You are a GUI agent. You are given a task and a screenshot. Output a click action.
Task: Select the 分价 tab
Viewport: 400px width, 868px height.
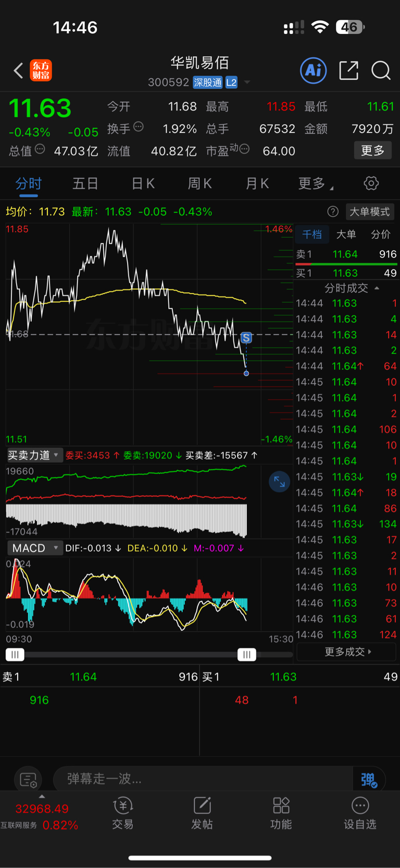(x=380, y=235)
